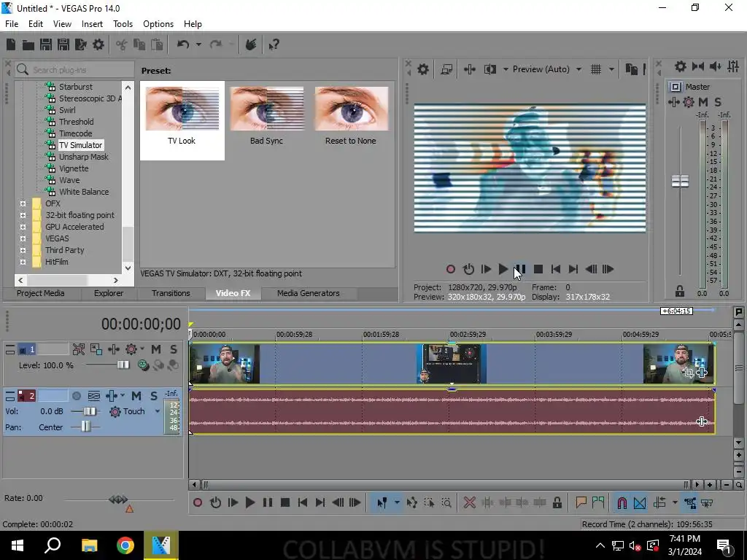Image resolution: width=747 pixels, height=560 pixels.
Task: Click the audio track Pan slider
Action: coord(85,427)
